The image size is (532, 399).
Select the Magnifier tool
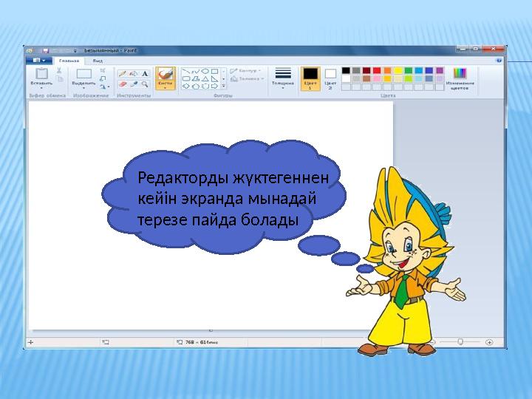[145, 83]
